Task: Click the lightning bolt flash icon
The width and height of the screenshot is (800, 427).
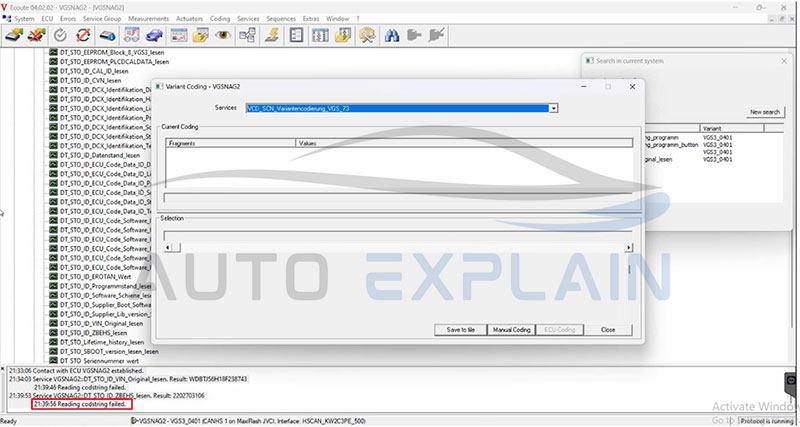Action: (271, 35)
